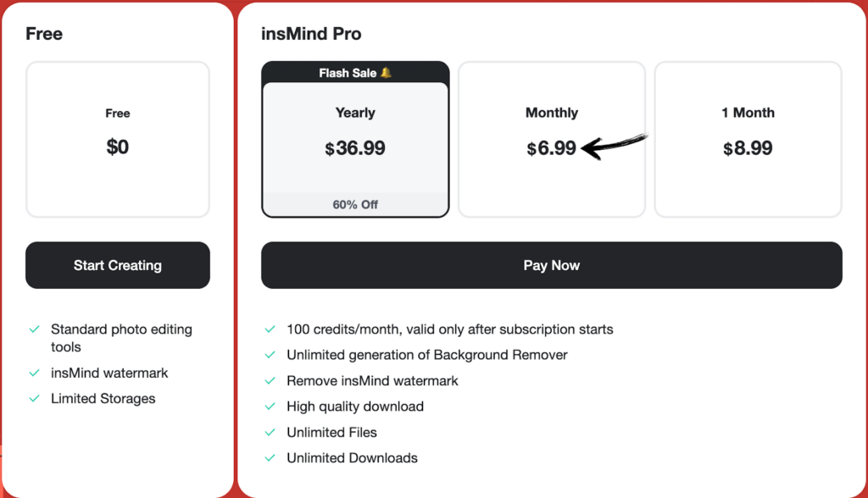
Task: Select the Yearly $36.99 plan
Action: point(355,136)
